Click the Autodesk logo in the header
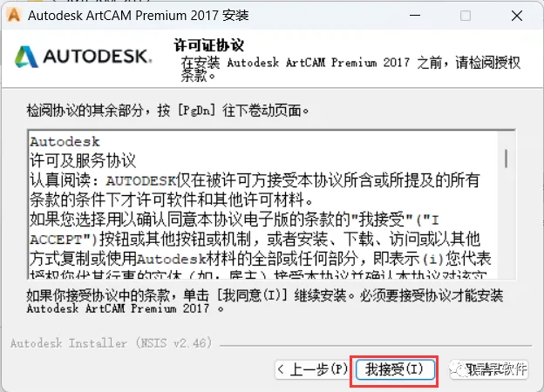 click(84, 57)
